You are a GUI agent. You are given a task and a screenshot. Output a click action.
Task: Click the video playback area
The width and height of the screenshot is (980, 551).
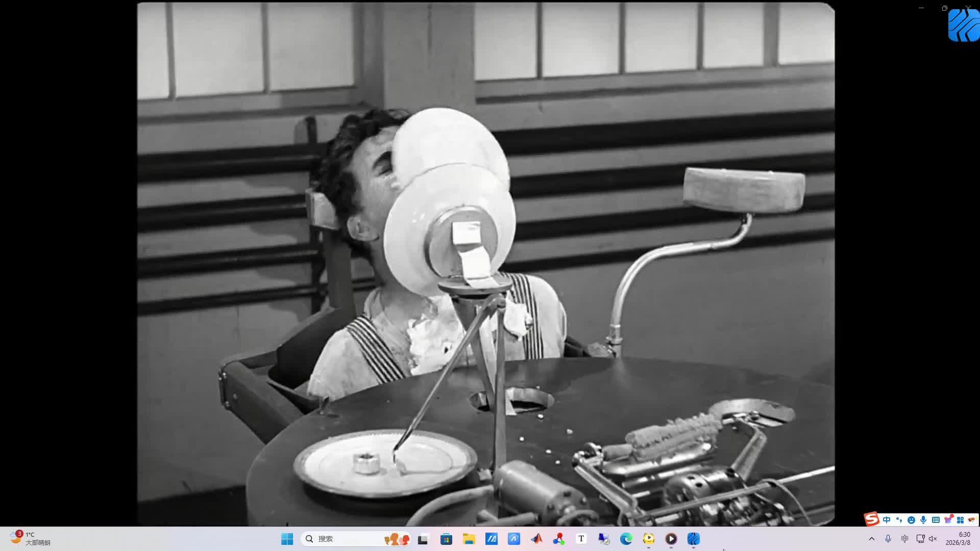coord(485,255)
